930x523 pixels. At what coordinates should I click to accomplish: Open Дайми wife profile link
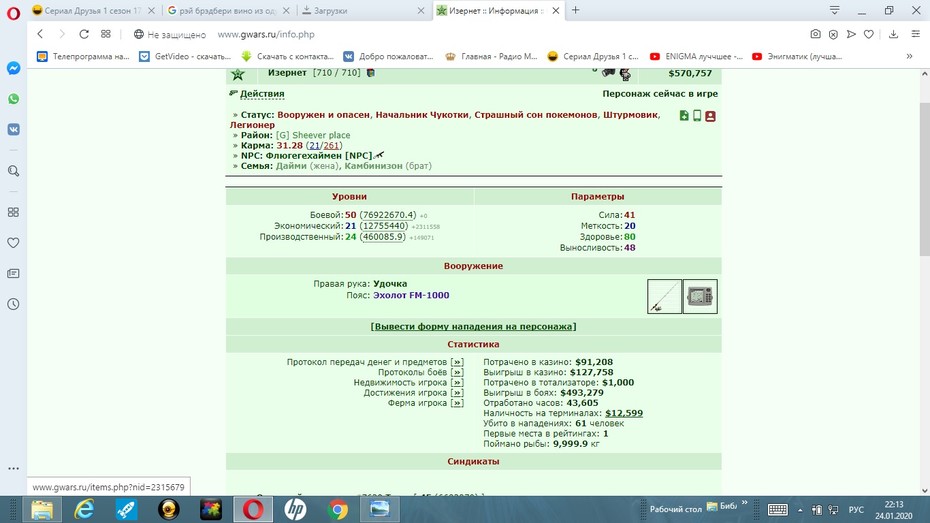[291, 166]
